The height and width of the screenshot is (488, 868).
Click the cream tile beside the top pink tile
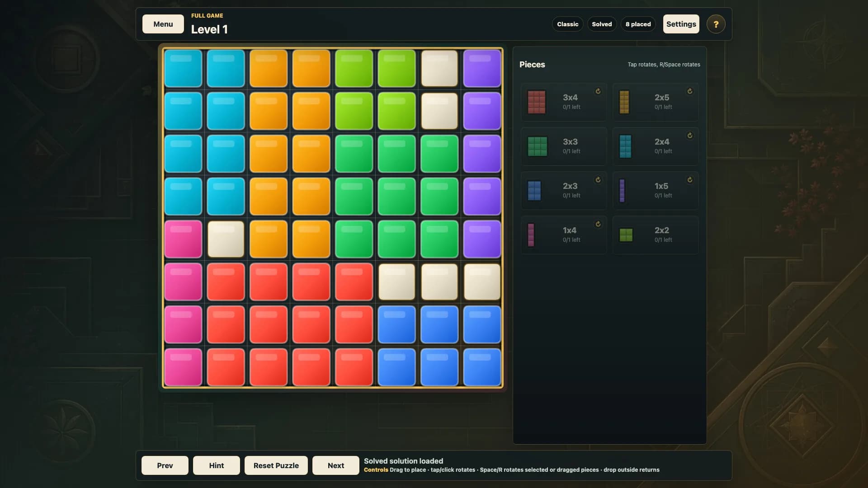point(226,239)
